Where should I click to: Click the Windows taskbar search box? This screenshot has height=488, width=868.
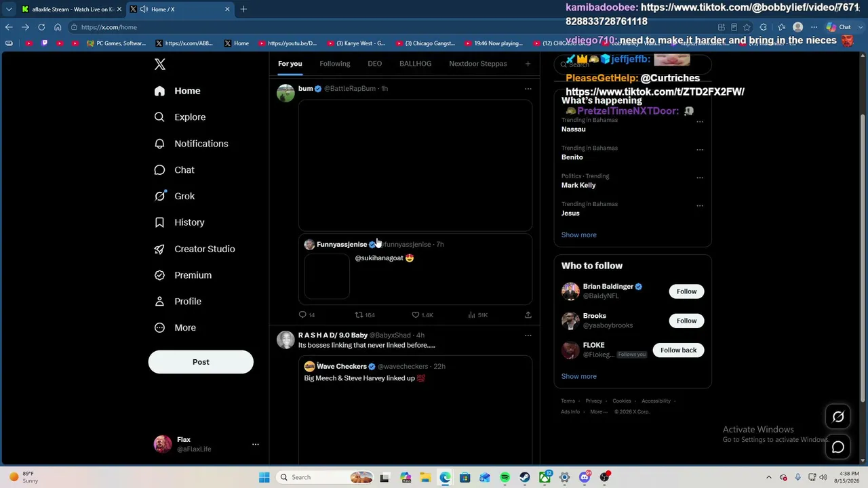pos(325,477)
